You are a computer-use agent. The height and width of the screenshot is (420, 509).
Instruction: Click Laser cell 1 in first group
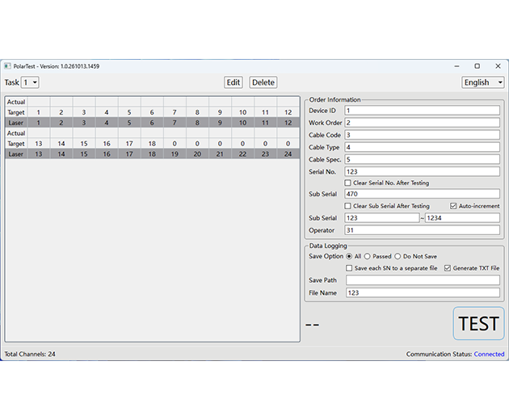[39, 123]
